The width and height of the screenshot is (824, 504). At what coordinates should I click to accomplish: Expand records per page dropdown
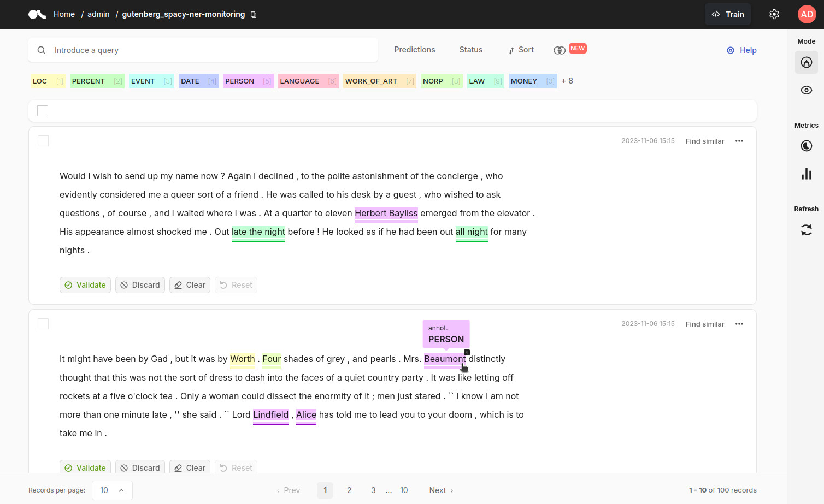click(x=112, y=490)
